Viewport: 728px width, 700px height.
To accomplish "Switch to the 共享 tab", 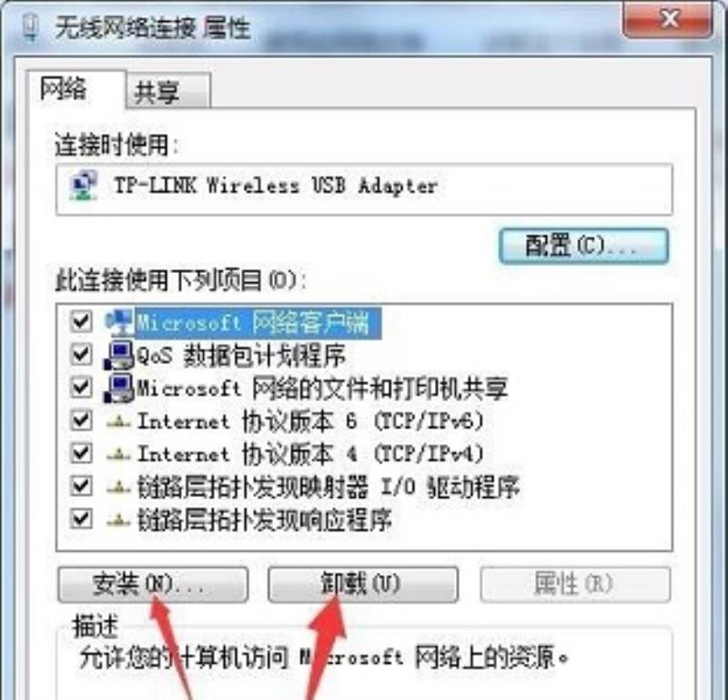I will [x=168, y=91].
